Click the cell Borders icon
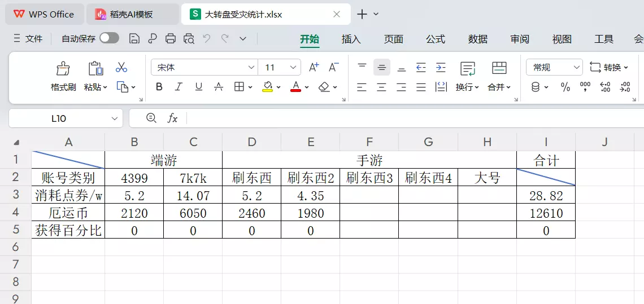 point(239,87)
